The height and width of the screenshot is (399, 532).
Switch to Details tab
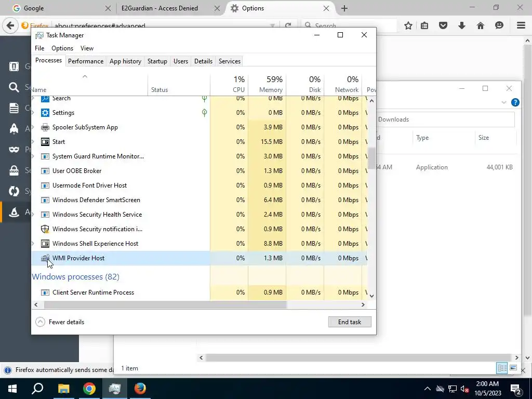click(203, 61)
